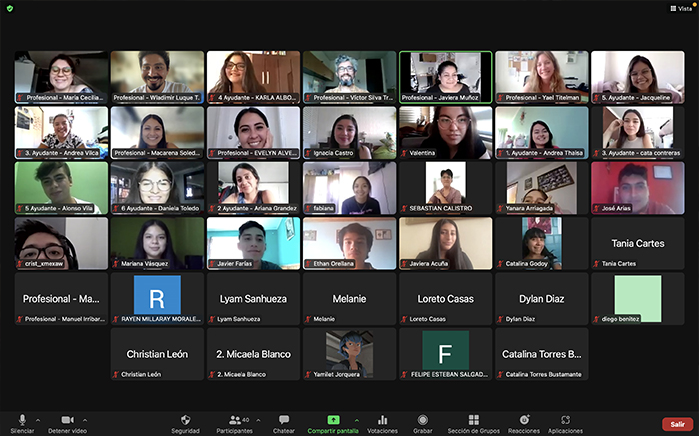Viewport: 699px width, 436px height.
Task: Mute microphone with the Silenciar button
Action: point(22,422)
